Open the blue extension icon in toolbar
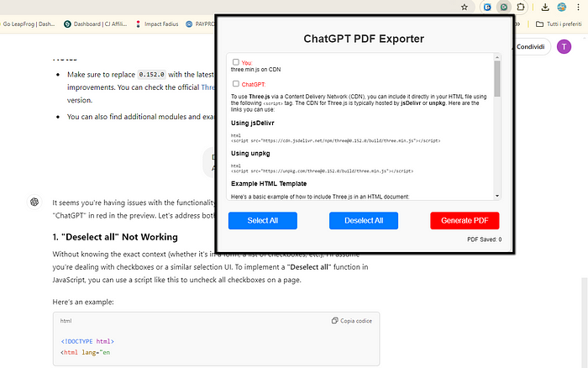Screen dimensions: 588x368 [x=487, y=7]
